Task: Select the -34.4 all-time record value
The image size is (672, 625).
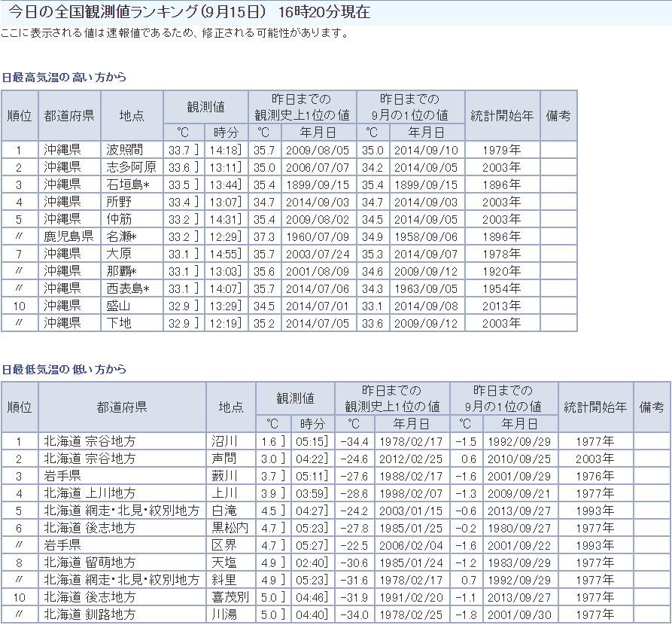Action: pyautogui.click(x=353, y=441)
